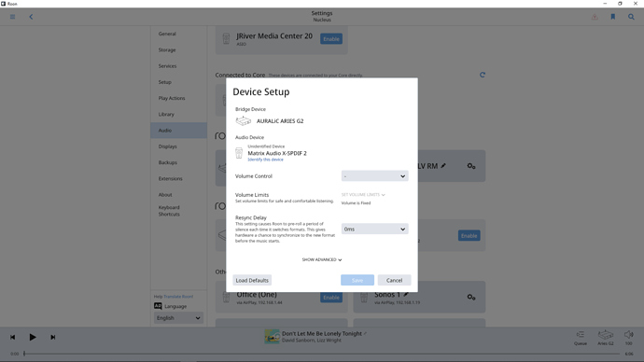Viewport: 644px width, 362px height.
Task: Minimize the Roon window
Action: click(x=605, y=4)
